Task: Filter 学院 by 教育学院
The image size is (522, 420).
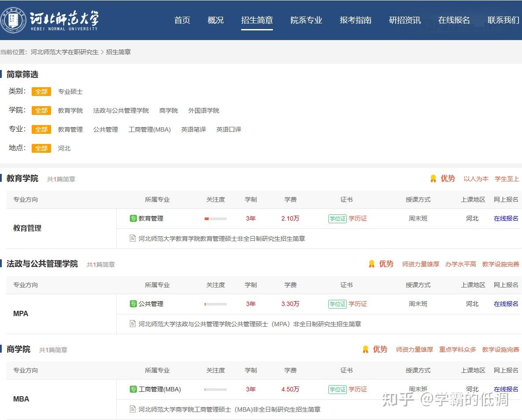Action: (70, 111)
